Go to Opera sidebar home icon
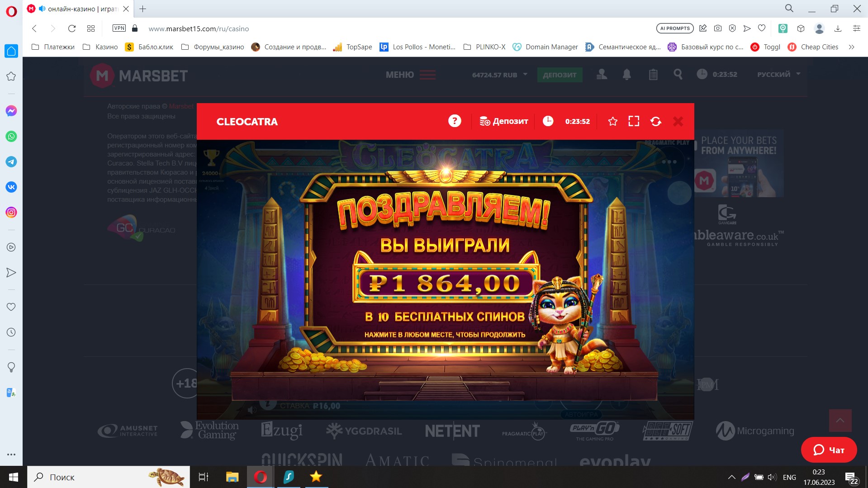Image resolution: width=868 pixels, height=488 pixels. coord(11,51)
